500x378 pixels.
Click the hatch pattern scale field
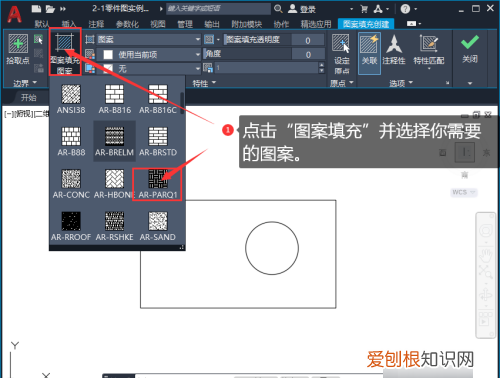coord(266,68)
